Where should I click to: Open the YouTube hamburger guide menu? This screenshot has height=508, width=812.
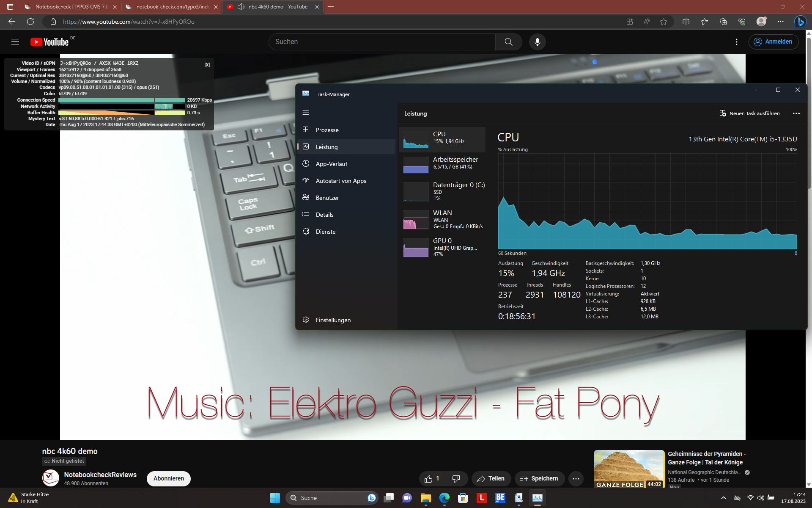pos(15,42)
